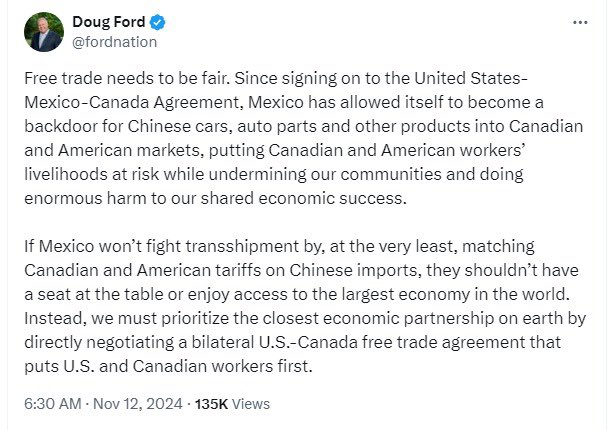Open the @fordnation handle link
The height and width of the screenshot is (430, 607).
coord(115,42)
